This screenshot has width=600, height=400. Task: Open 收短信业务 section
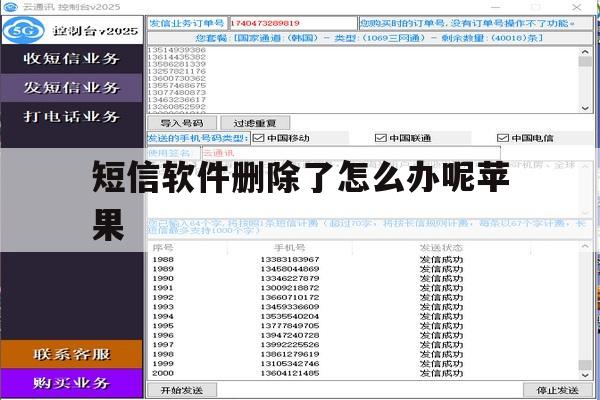tap(72, 59)
